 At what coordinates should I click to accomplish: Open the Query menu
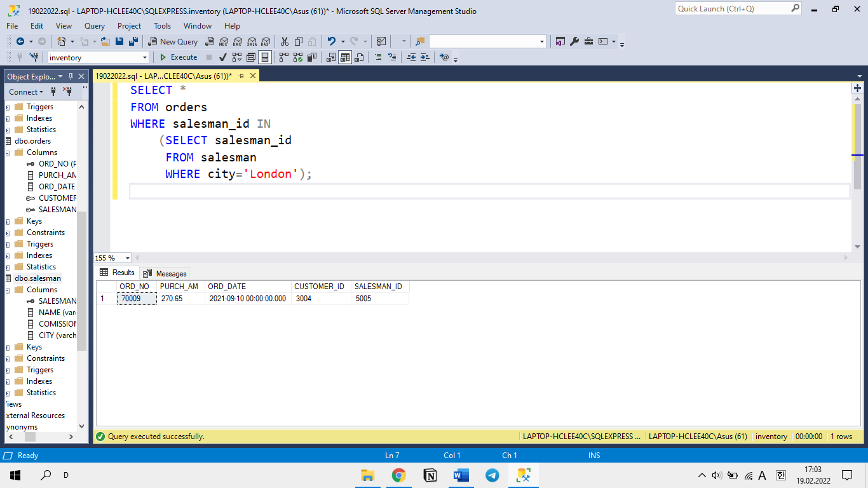coord(95,26)
